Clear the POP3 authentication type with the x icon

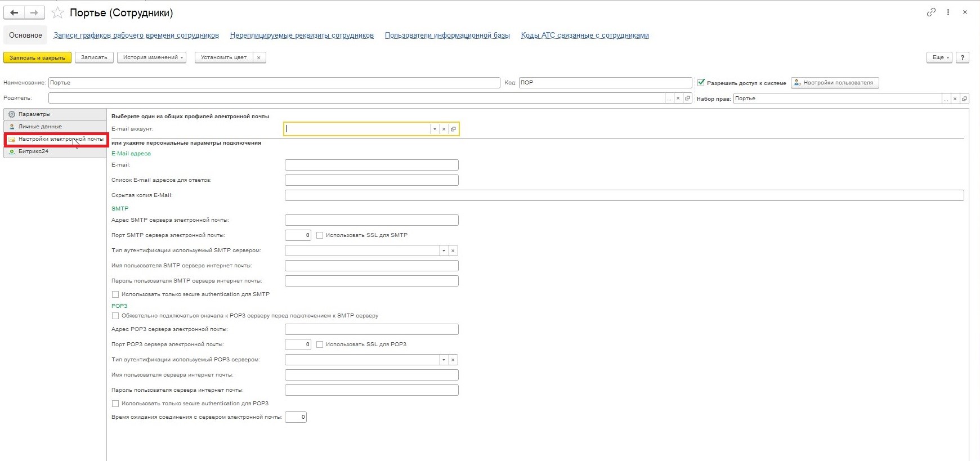tap(453, 360)
